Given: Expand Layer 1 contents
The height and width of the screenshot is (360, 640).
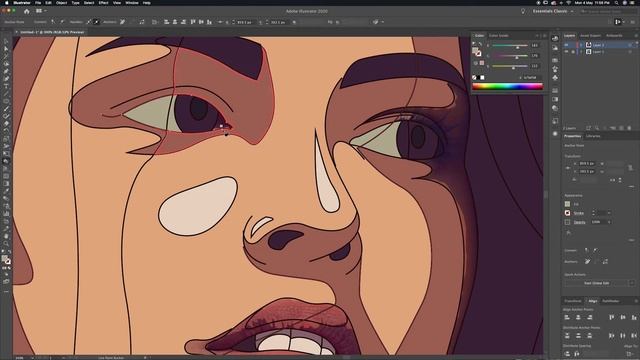Looking at the screenshot, I should 581,52.
